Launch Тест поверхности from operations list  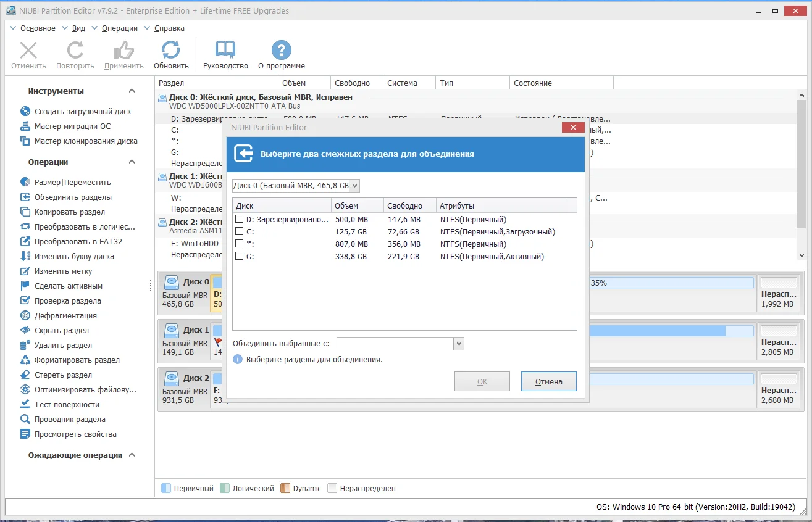coord(67,405)
